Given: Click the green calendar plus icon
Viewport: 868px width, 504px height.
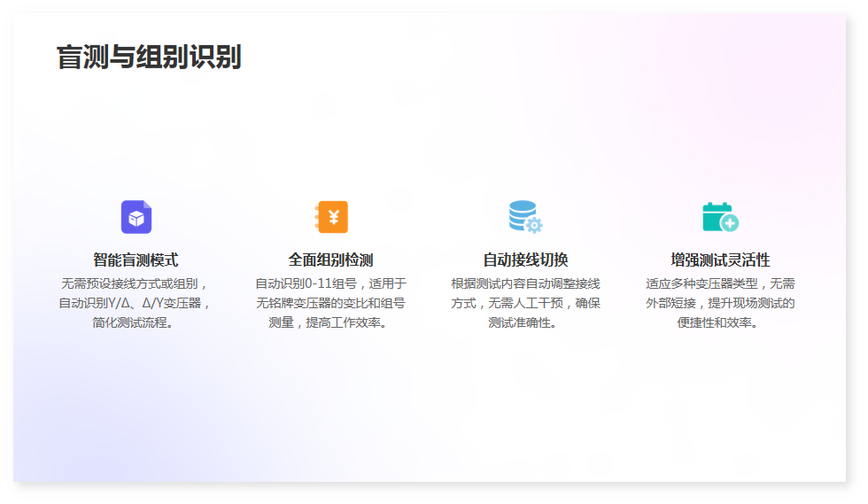Looking at the screenshot, I should [x=720, y=217].
